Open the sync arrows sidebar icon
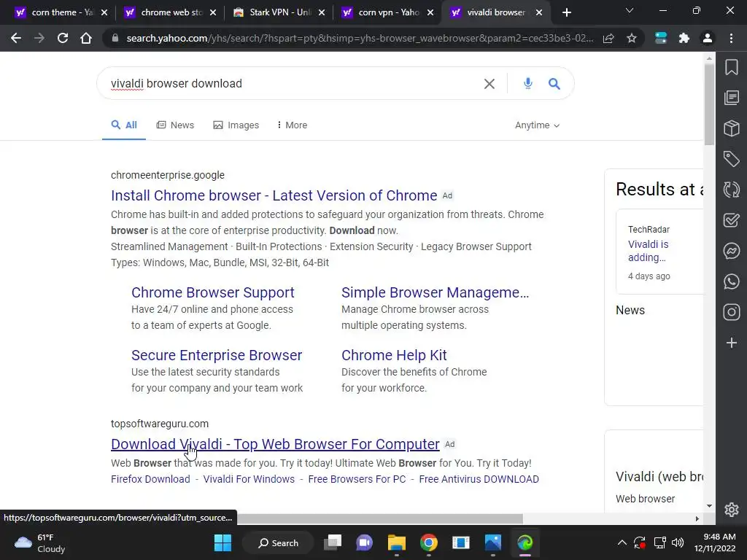The height and width of the screenshot is (560, 747). (732, 190)
